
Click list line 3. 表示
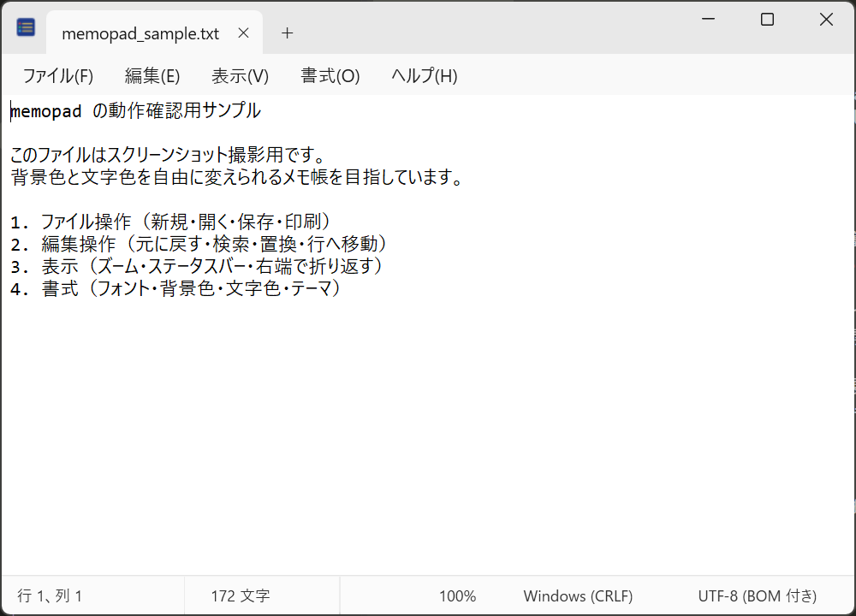[198, 266]
